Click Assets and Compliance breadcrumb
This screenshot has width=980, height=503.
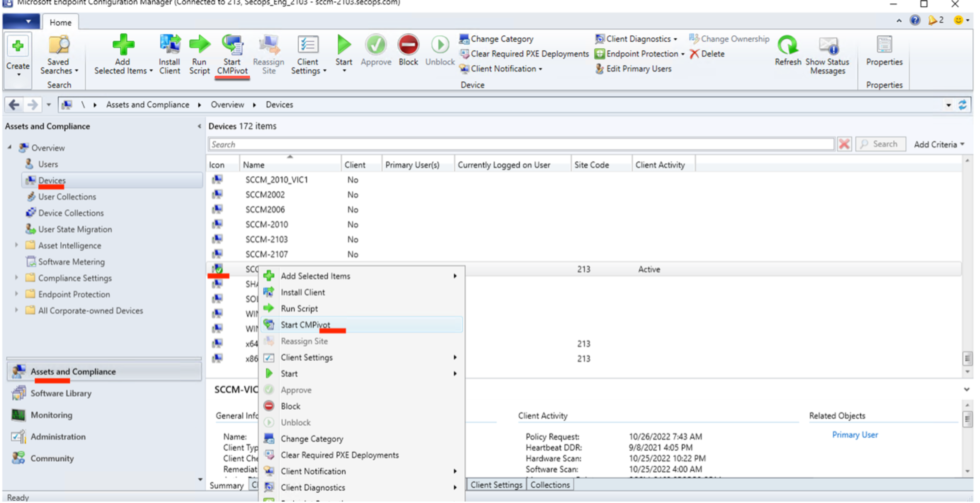click(x=148, y=104)
